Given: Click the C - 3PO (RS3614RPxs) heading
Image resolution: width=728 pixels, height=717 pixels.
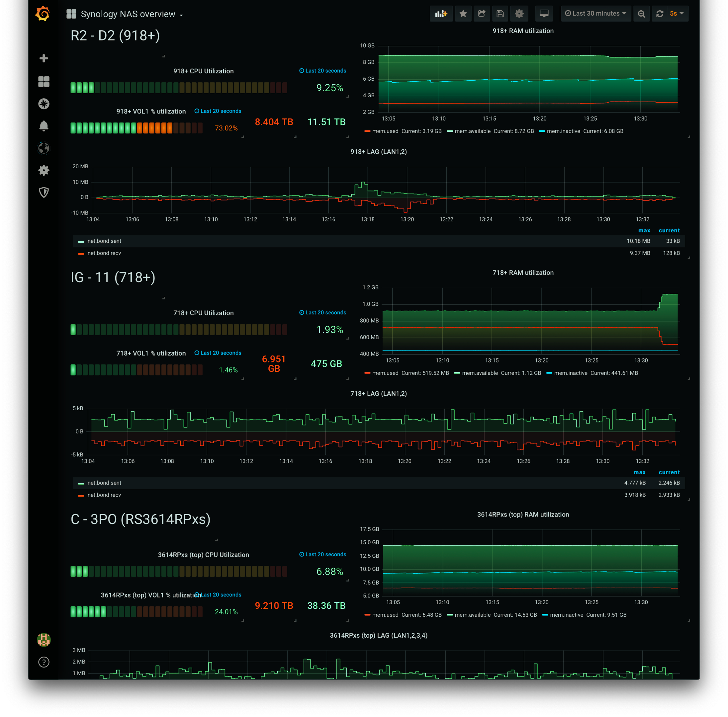Looking at the screenshot, I should 140,519.
